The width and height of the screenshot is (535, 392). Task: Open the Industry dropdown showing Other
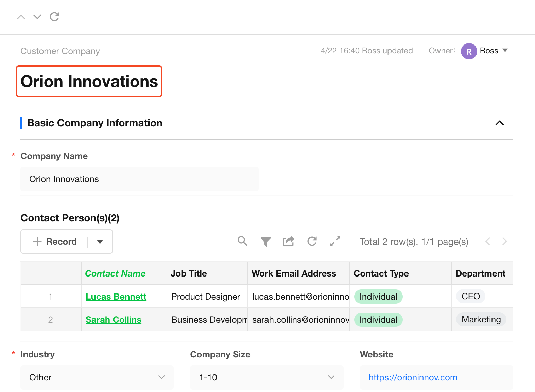[x=97, y=377]
